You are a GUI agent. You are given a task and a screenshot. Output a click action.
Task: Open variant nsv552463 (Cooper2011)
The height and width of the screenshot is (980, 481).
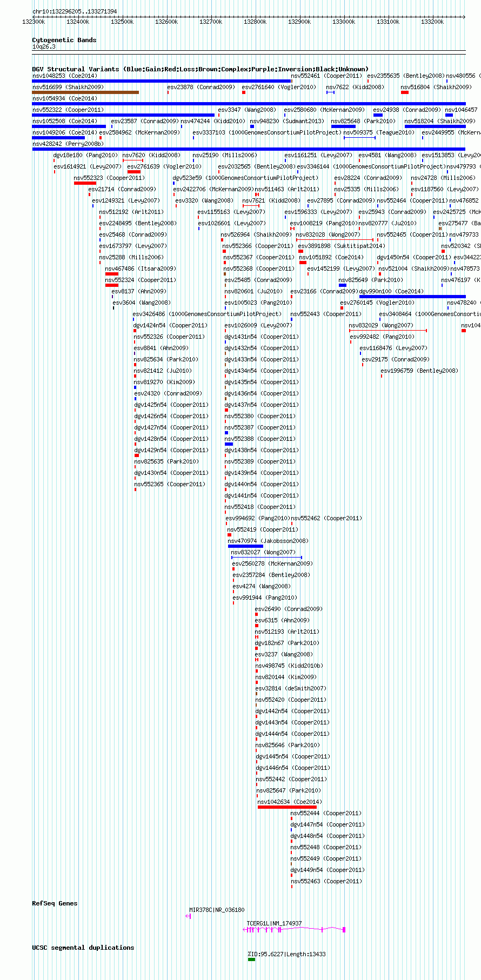(x=326, y=881)
